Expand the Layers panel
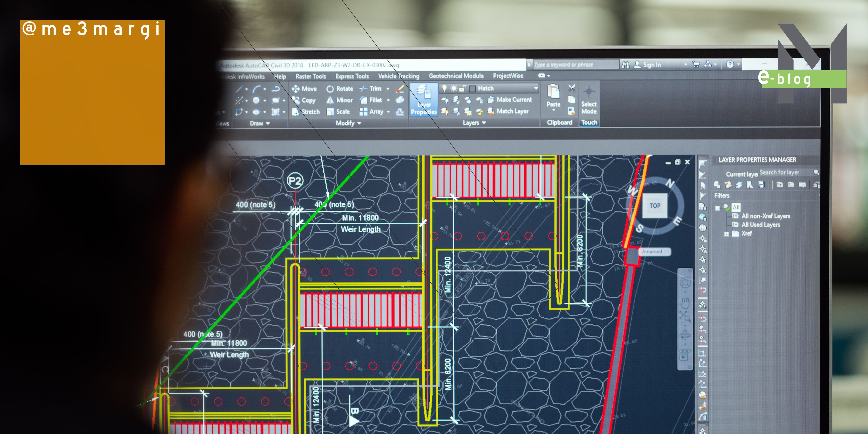This screenshot has height=434, width=868. coord(474,123)
